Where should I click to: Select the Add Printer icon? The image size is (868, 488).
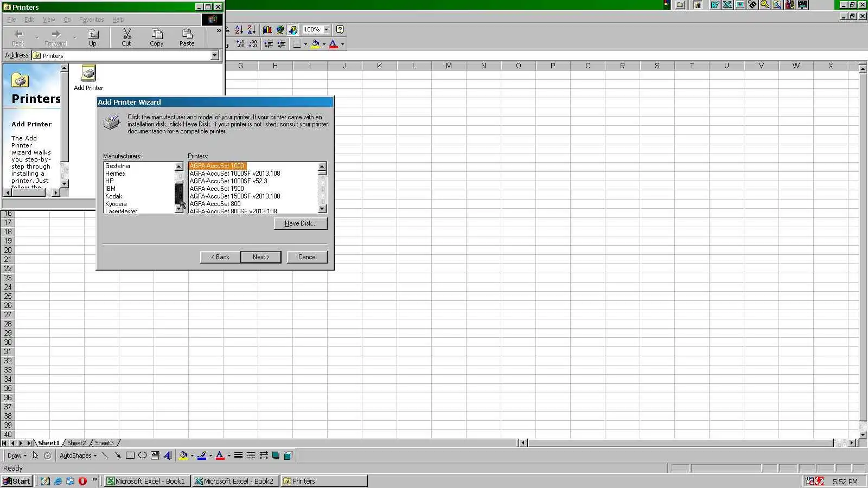(x=88, y=78)
